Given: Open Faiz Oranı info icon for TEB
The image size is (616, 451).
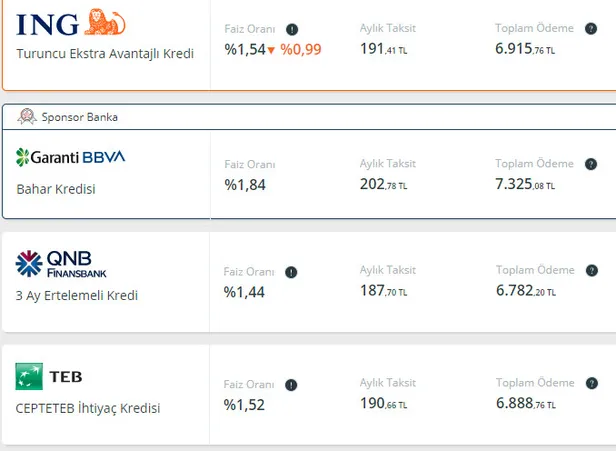Looking at the screenshot, I should coord(292,384).
